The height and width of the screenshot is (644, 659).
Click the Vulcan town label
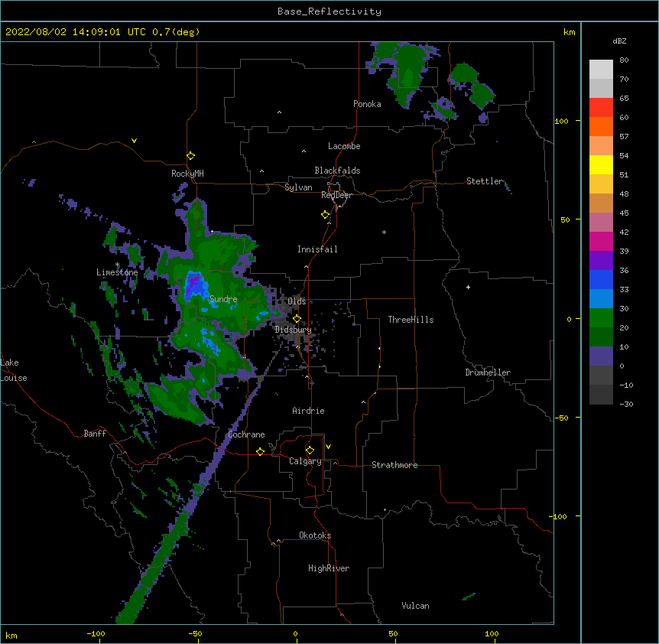coord(415,606)
